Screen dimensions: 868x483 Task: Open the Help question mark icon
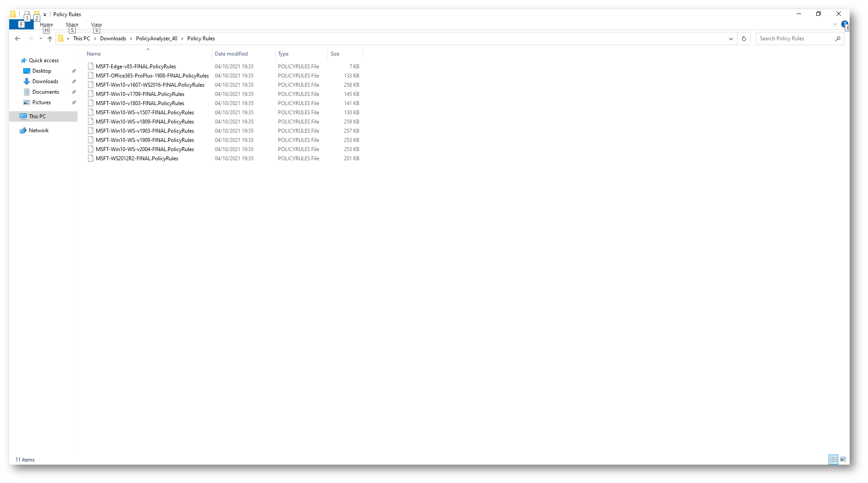(x=844, y=24)
